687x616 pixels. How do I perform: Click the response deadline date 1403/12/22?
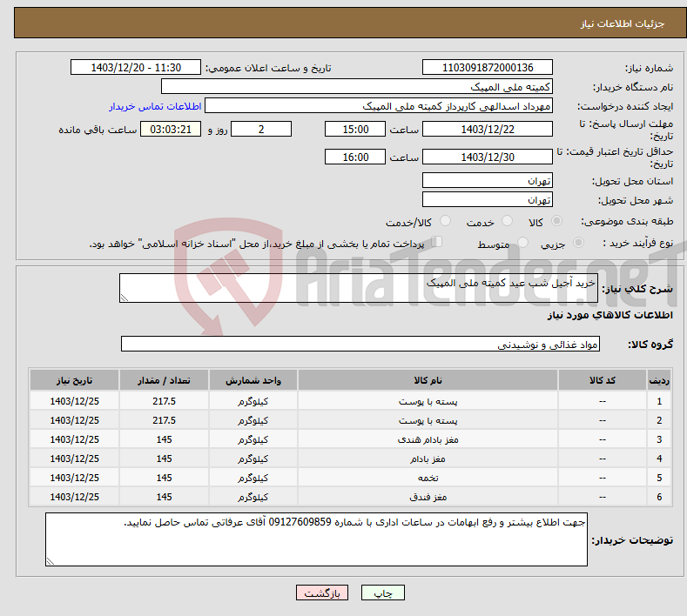488,129
